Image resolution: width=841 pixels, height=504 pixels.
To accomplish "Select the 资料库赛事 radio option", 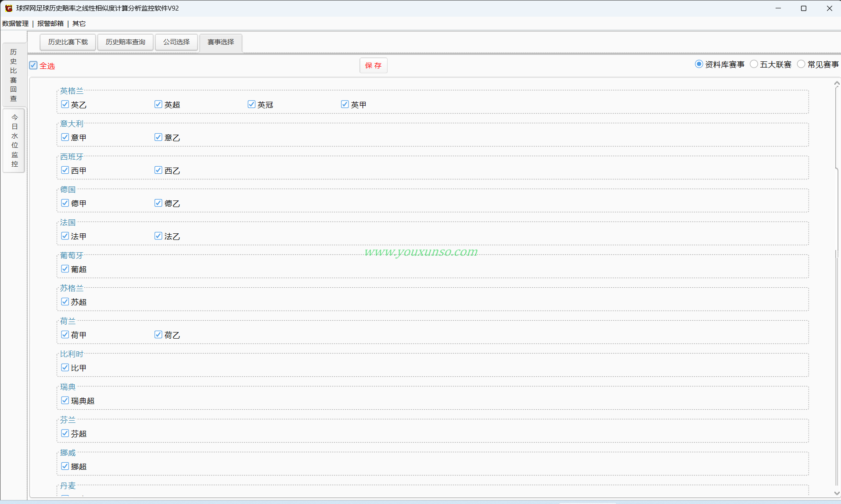I will pos(699,64).
